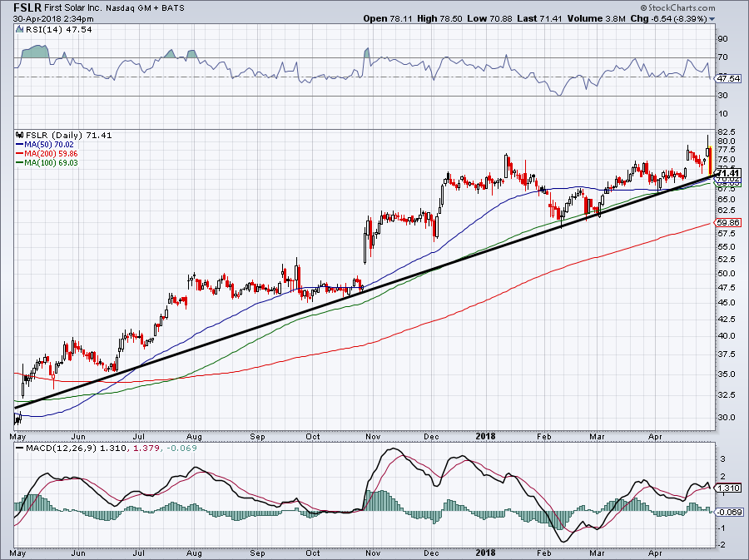749x560 pixels.
Task: Visit the StockCharts.com link
Action: 678,7
